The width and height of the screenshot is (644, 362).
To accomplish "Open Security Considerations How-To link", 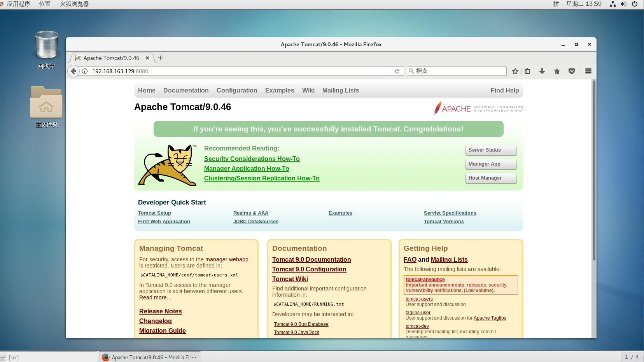I will tap(252, 159).
